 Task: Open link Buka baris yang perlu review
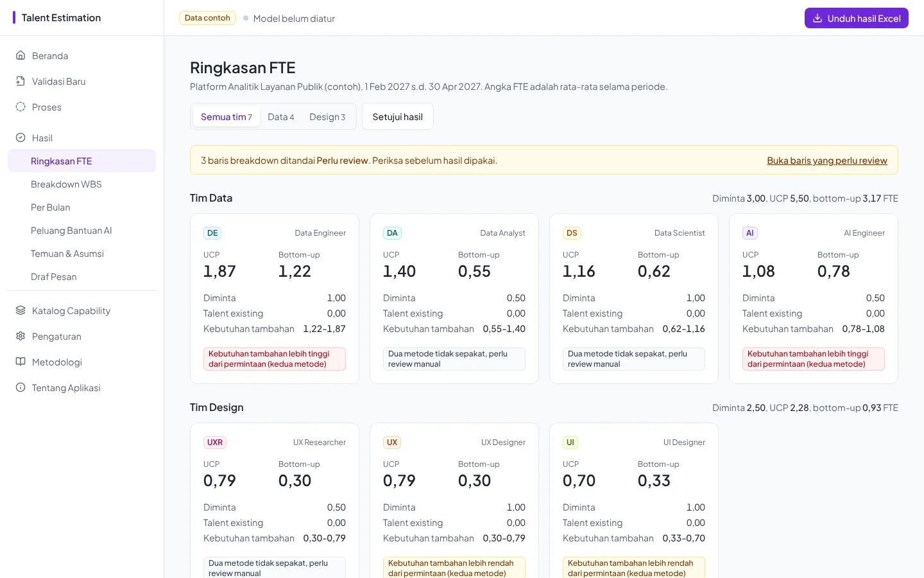click(827, 160)
